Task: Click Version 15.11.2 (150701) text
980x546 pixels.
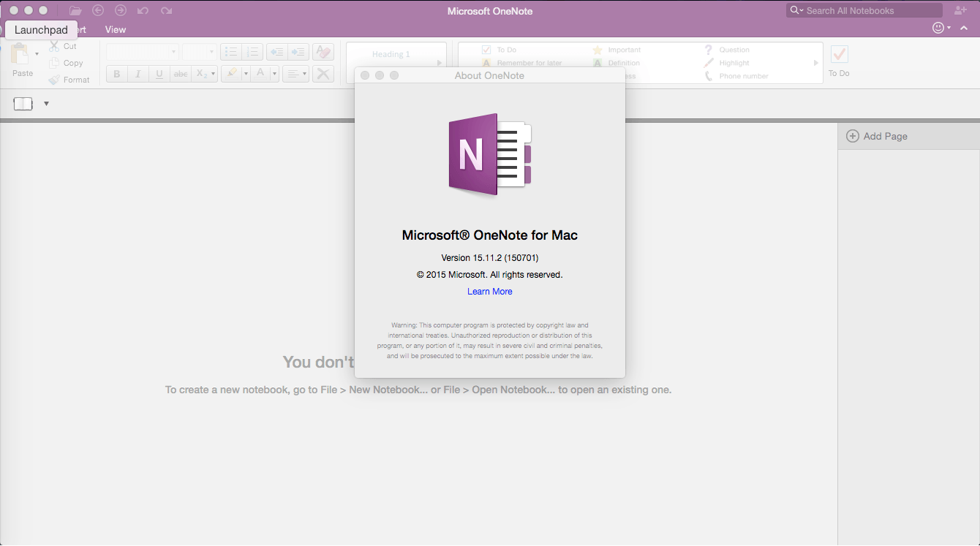Action: tap(490, 258)
